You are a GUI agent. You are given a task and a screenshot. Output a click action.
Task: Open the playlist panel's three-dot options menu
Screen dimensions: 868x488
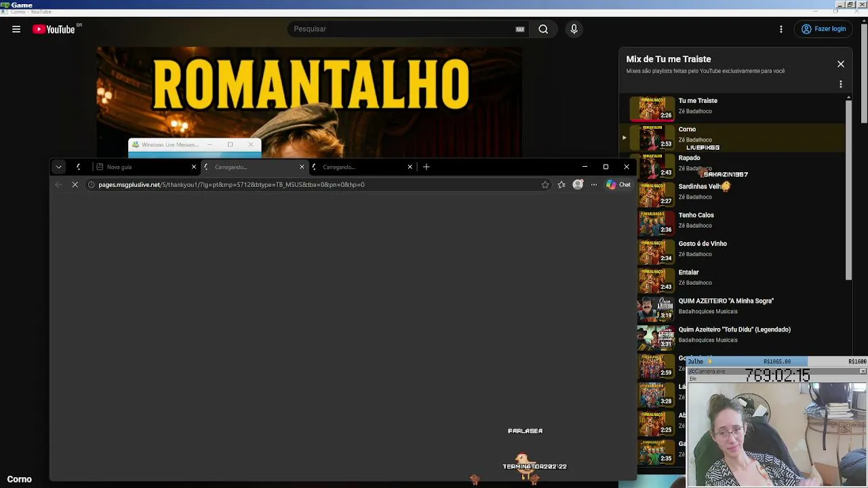[x=841, y=84]
